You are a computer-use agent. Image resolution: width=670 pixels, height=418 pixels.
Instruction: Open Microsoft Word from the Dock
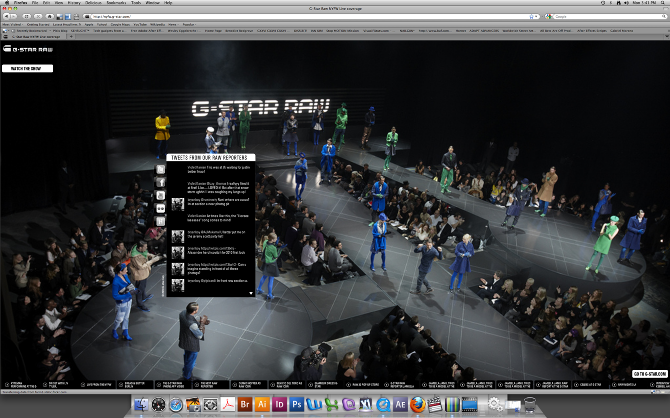point(314,404)
